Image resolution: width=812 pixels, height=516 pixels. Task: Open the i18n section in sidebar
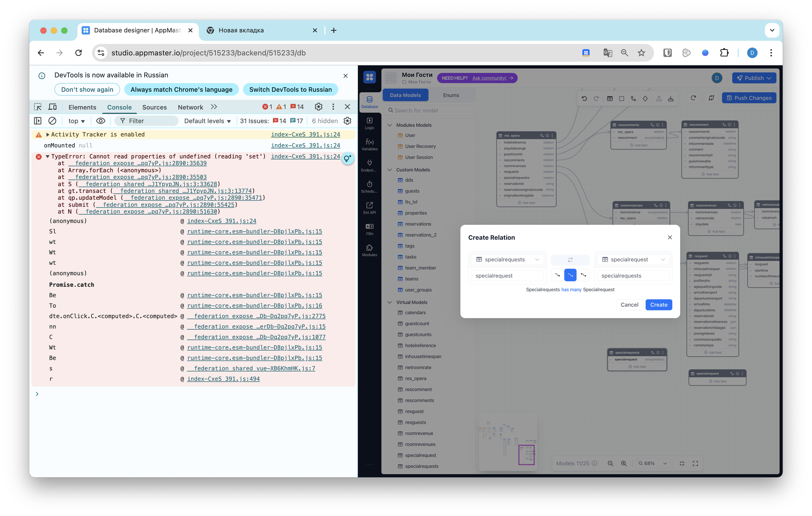[x=370, y=230]
